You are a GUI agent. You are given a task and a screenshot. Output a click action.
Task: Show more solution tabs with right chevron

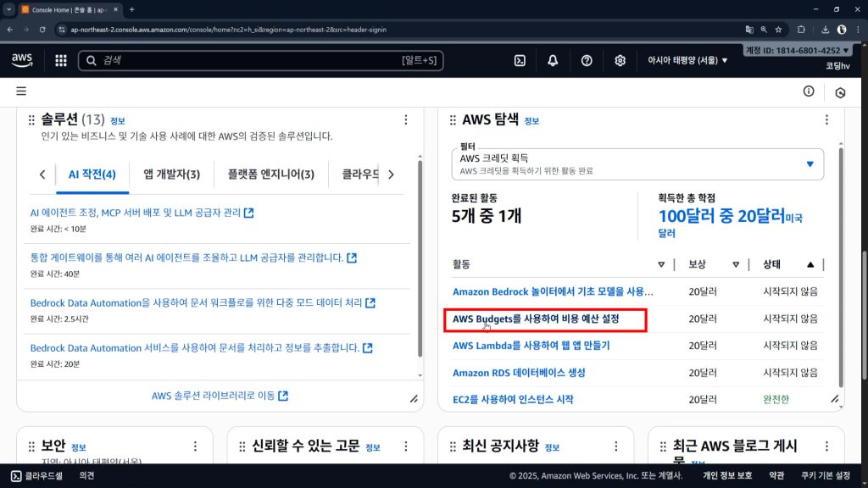point(391,175)
